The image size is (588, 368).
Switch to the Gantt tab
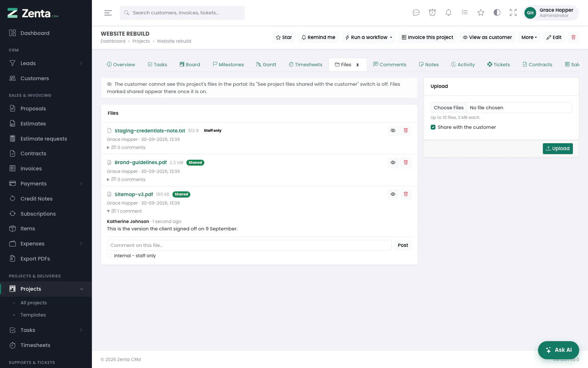point(266,65)
